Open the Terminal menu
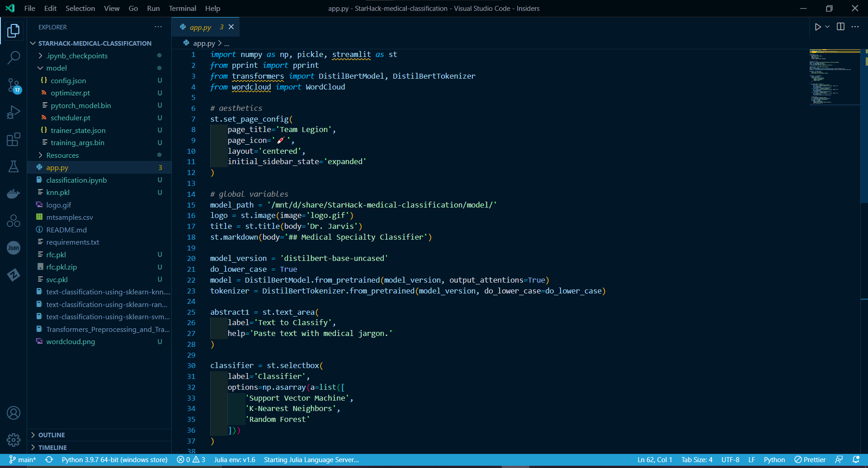This screenshot has height=468, width=868. tap(182, 8)
